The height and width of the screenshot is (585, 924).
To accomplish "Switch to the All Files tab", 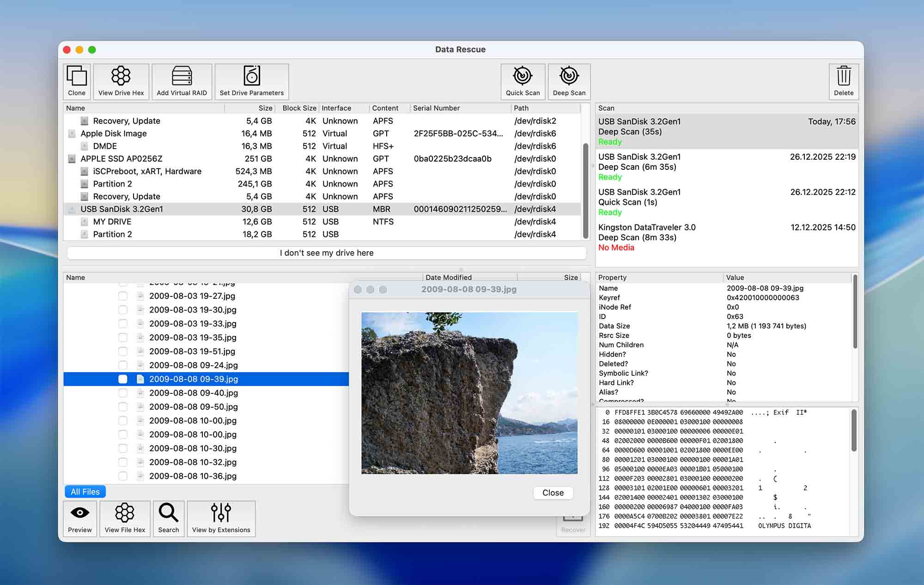I will pyautogui.click(x=85, y=492).
